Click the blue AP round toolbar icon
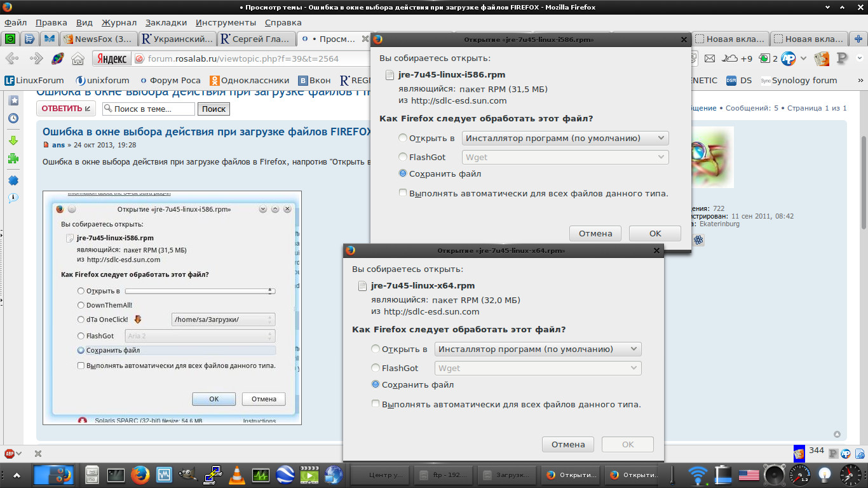Screen dimensions: 868x488 tap(789, 59)
